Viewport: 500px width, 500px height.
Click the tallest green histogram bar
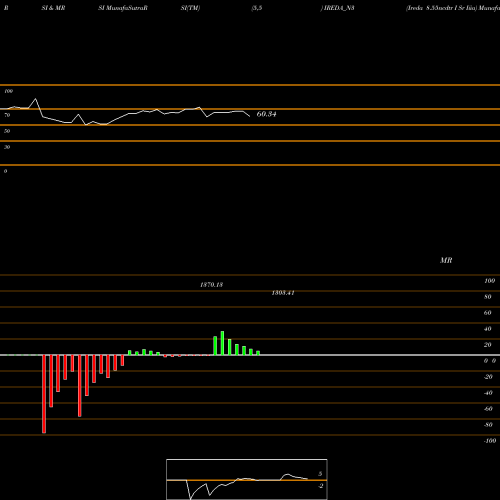[222, 343]
